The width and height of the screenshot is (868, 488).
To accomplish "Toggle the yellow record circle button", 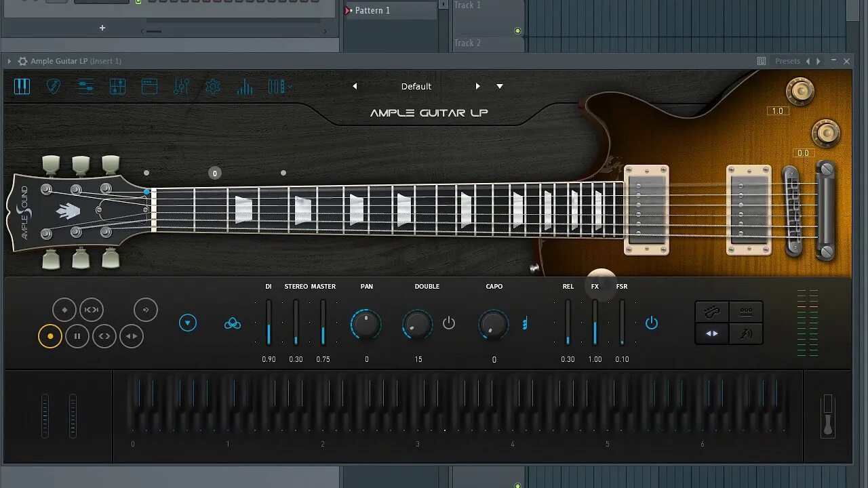I will (50, 336).
